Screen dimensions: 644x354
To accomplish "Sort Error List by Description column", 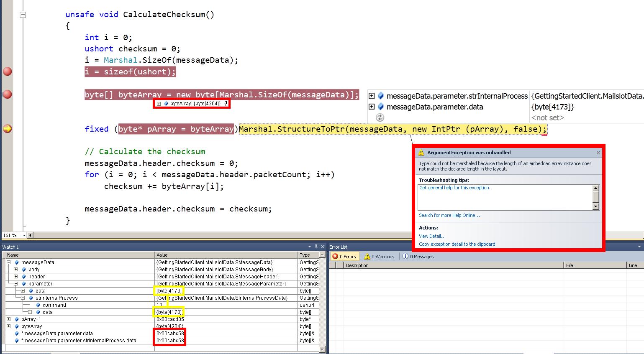I will pyautogui.click(x=454, y=265).
